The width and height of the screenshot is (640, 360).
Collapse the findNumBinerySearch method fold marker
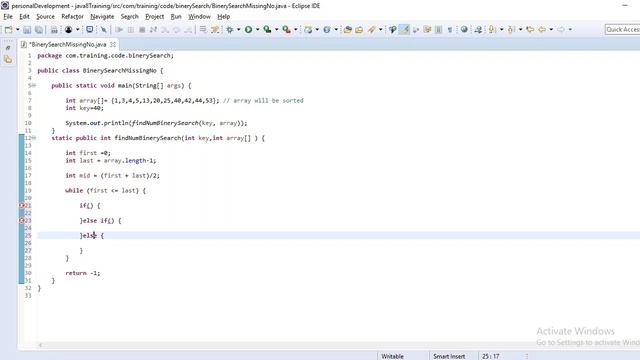coord(34,138)
